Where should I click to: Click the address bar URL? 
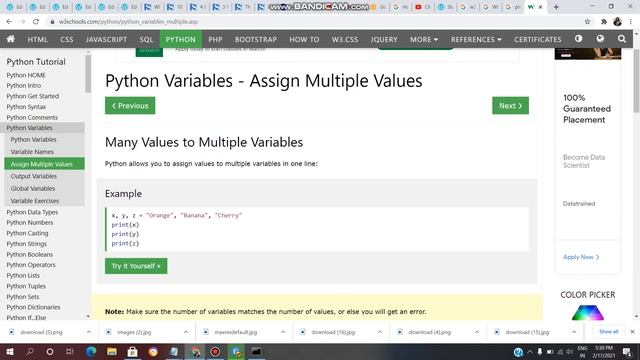[x=128, y=22]
